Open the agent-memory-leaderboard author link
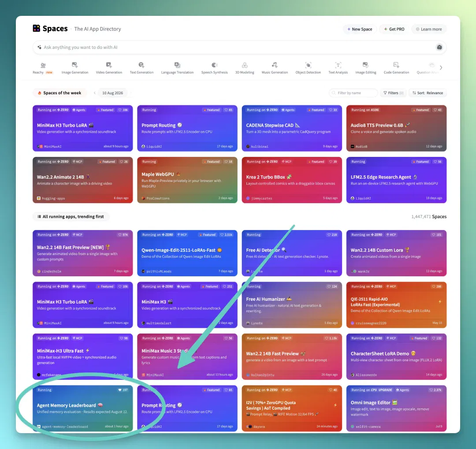Screen dimensions: 476x449 (x=63, y=427)
